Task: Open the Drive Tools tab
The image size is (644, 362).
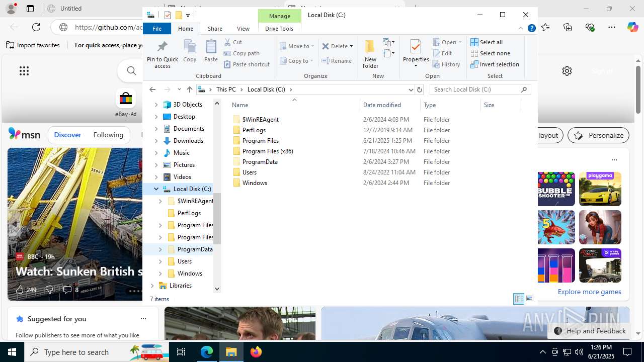Action: (x=279, y=29)
